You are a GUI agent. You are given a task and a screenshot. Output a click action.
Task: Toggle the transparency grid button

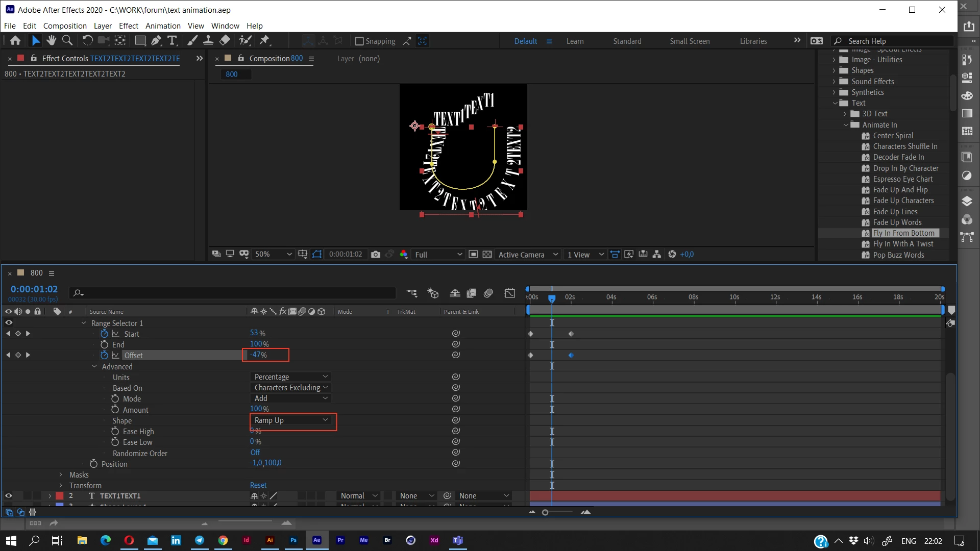click(x=487, y=254)
